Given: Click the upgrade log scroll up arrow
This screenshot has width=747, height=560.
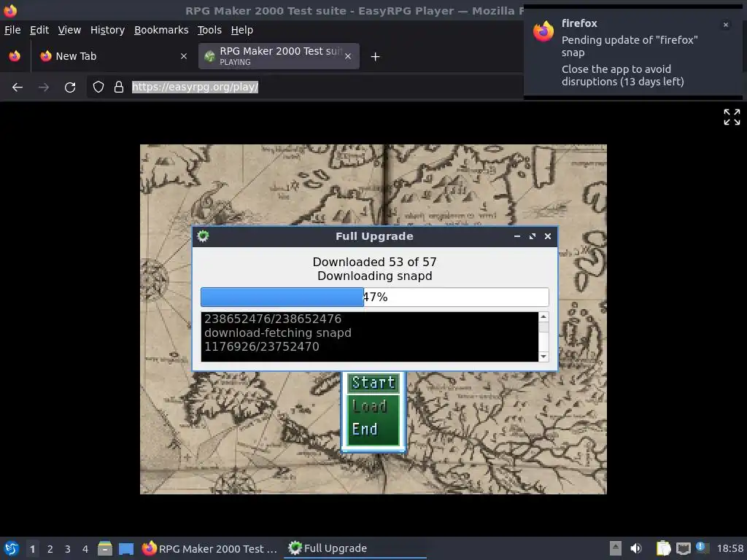Looking at the screenshot, I should [x=543, y=316].
